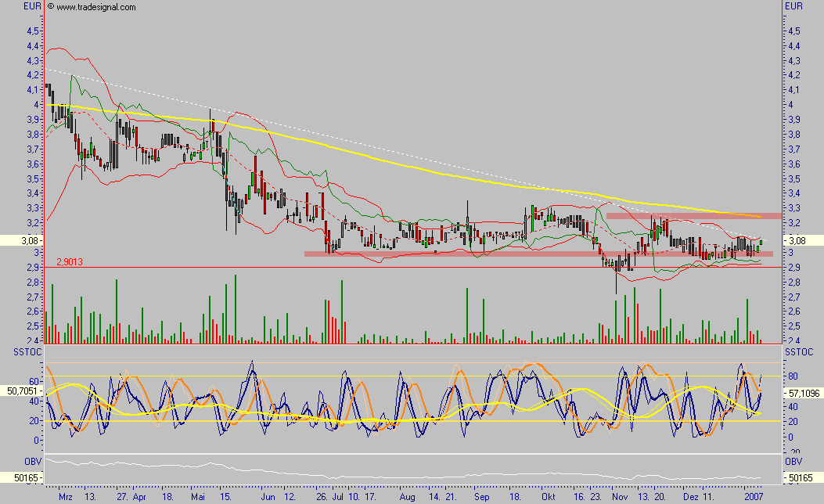Select the EUR label on the right price axis

click(795, 5)
